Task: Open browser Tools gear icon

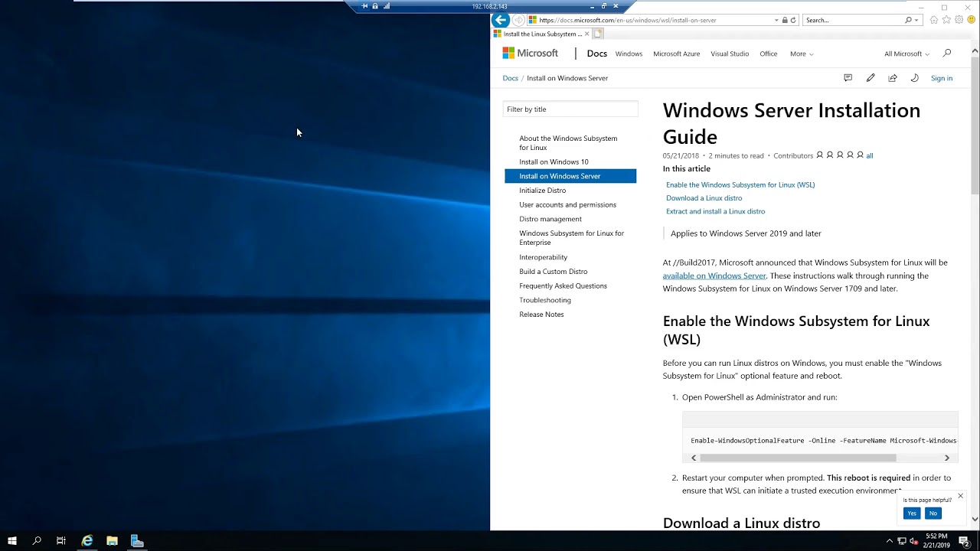Action: [959, 20]
